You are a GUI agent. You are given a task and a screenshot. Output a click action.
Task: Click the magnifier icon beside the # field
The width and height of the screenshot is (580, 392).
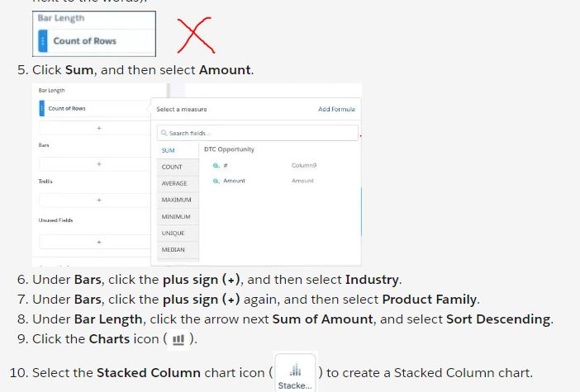(216, 165)
